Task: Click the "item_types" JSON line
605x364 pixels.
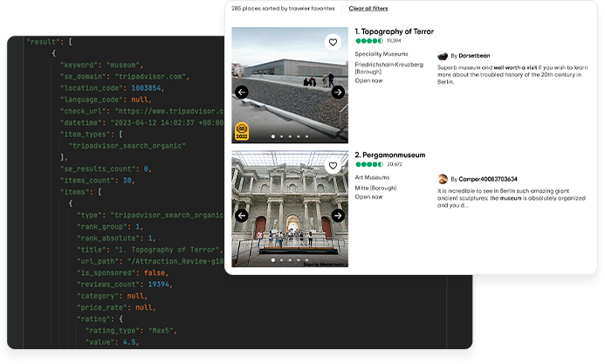Action: (x=91, y=134)
